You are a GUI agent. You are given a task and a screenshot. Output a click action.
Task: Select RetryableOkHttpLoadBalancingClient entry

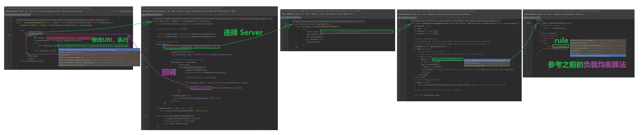point(99,60)
